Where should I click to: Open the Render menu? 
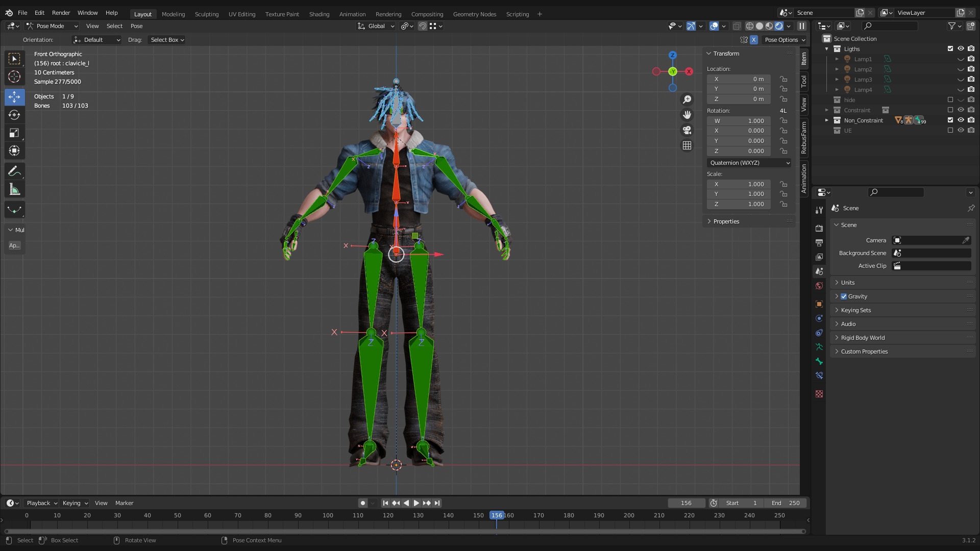coord(61,13)
